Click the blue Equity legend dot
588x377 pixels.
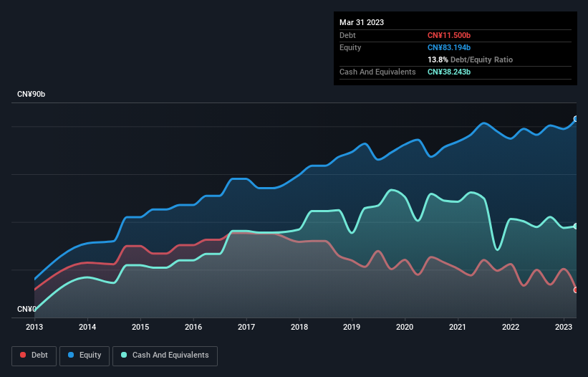coord(71,355)
